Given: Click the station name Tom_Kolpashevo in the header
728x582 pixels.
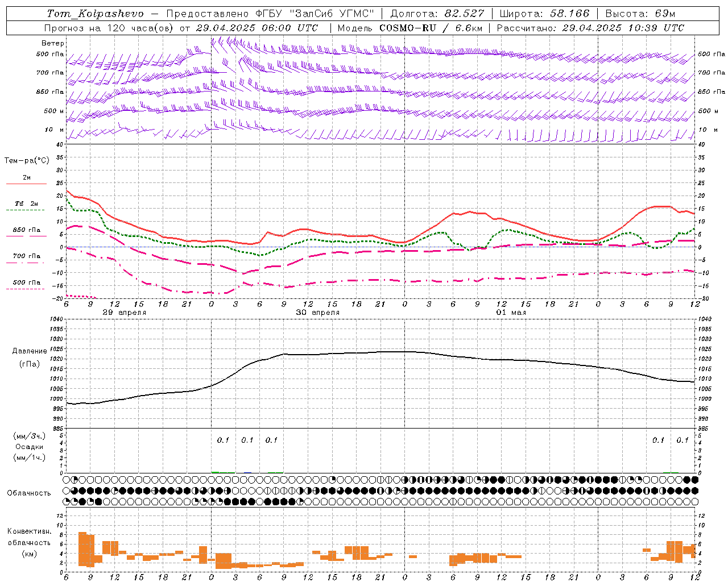Looking at the screenshot, I should tap(95, 14).
